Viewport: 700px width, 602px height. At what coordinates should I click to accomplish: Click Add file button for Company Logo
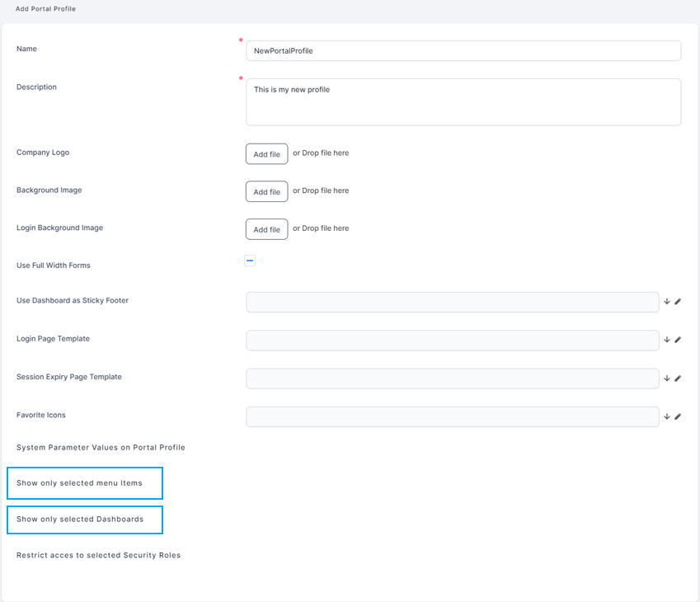[x=266, y=154]
